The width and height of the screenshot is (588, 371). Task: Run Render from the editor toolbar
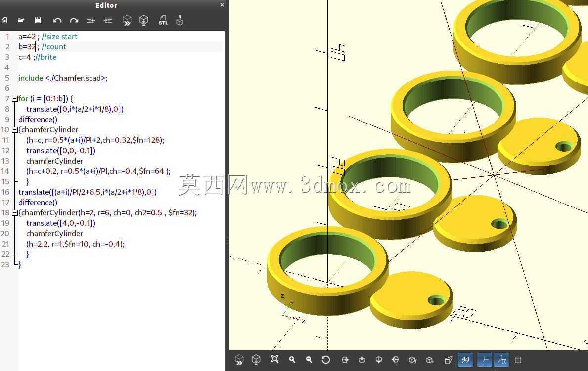point(143,20)
